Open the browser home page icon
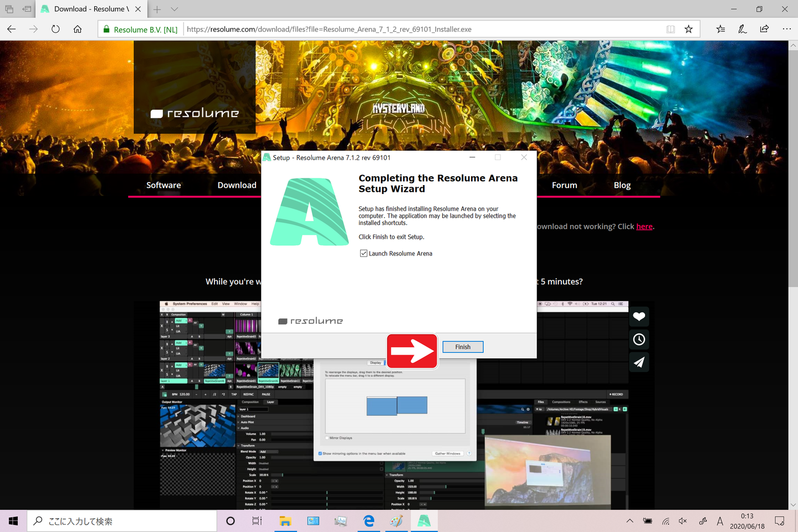Viewport: 798px width, 532px height. click(78, 29)
